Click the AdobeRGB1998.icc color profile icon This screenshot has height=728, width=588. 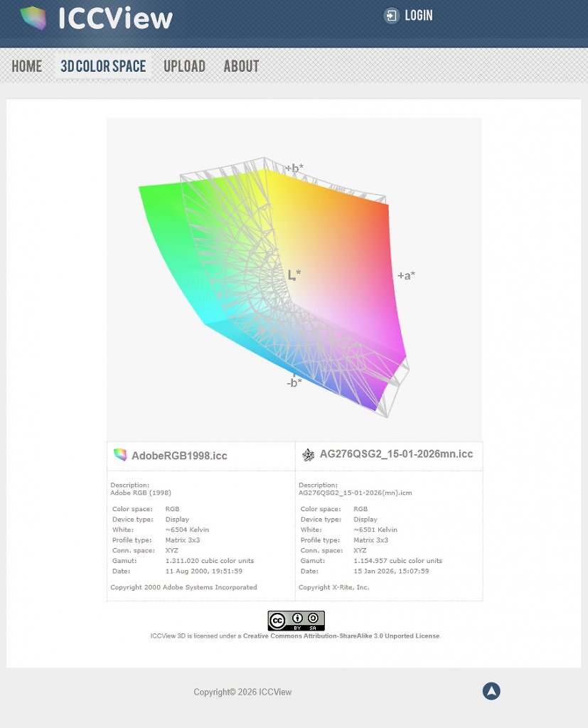point(120,454)
